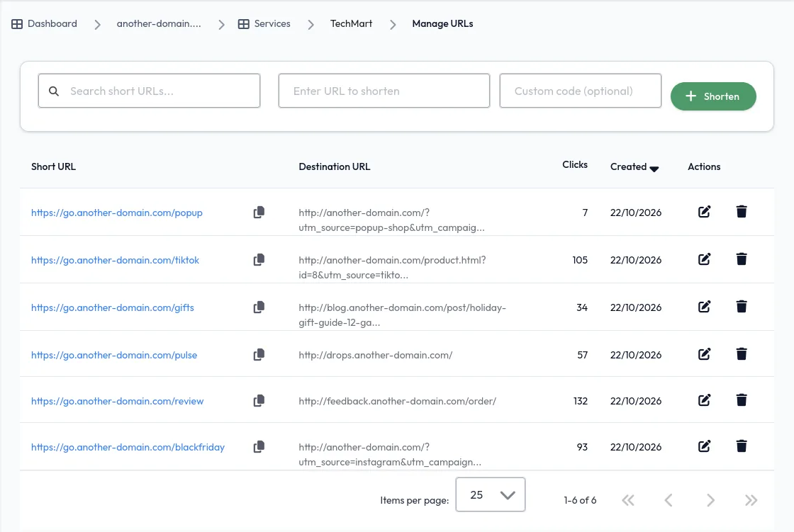Viewport: 794px width, 532px height.
Task: Go to the next page
Action: 710,500
